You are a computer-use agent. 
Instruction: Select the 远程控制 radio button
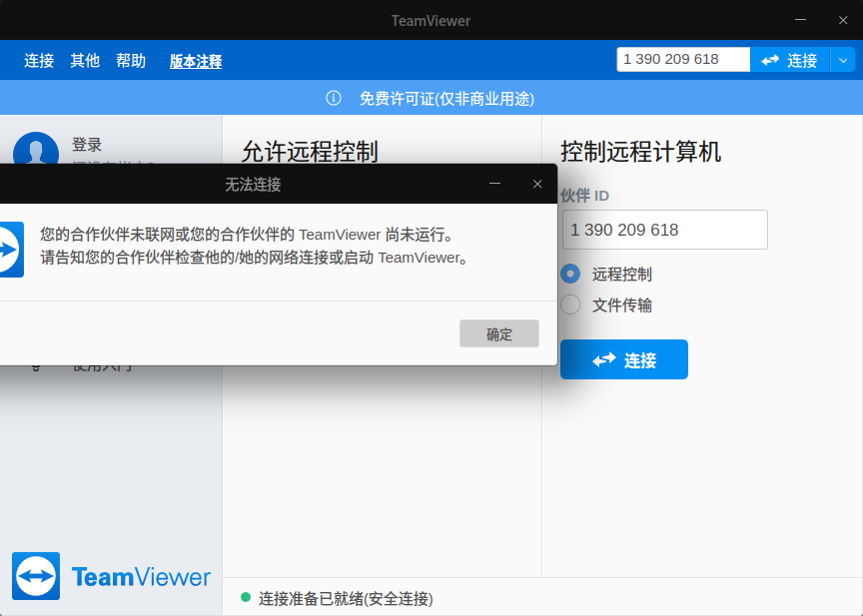tap(568, 275)
